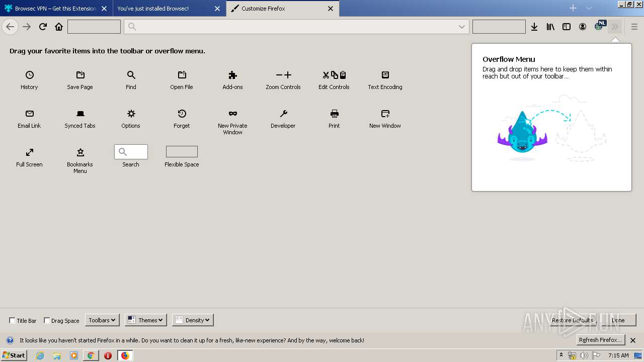Click the volume tray icon
The height and width of the screenshot is (362, 644).
(x=584, y=355)
